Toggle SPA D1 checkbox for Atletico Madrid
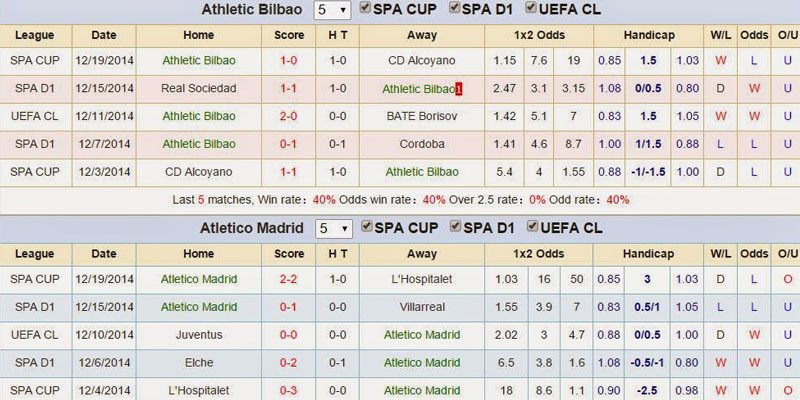This screenshot has height=400, width=800. [x=455, y=226]
